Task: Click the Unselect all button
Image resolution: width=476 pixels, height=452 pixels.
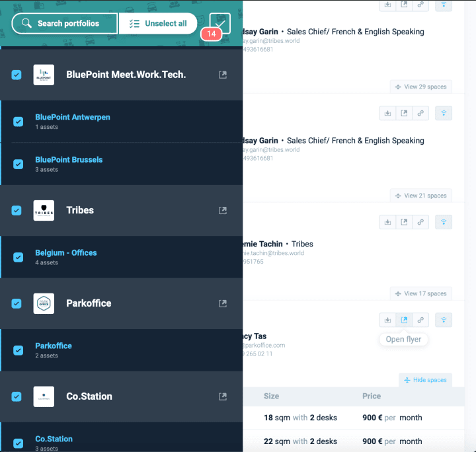Action: pyautogui.click(x=158, y=23)
